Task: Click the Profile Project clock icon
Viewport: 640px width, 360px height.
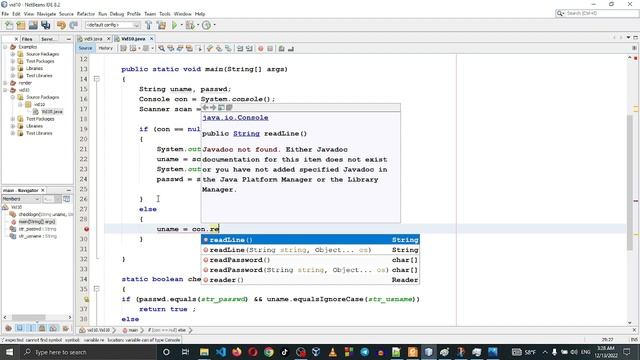Action: [207, 25]
